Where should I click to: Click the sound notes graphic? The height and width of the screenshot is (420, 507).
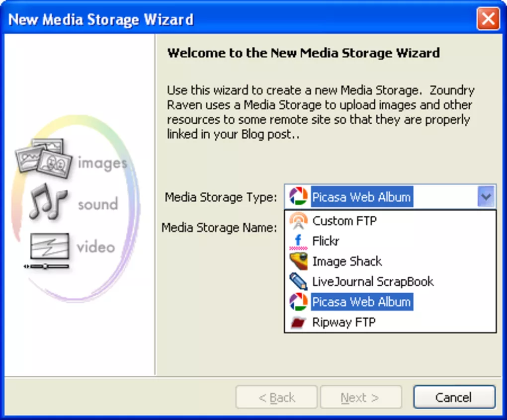(47, 201)
